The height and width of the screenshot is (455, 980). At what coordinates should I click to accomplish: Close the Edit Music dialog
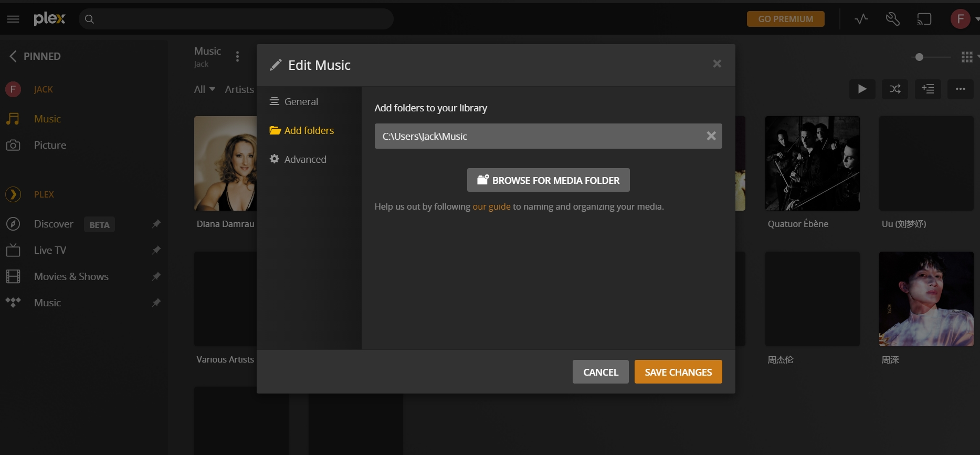[717, 64]
